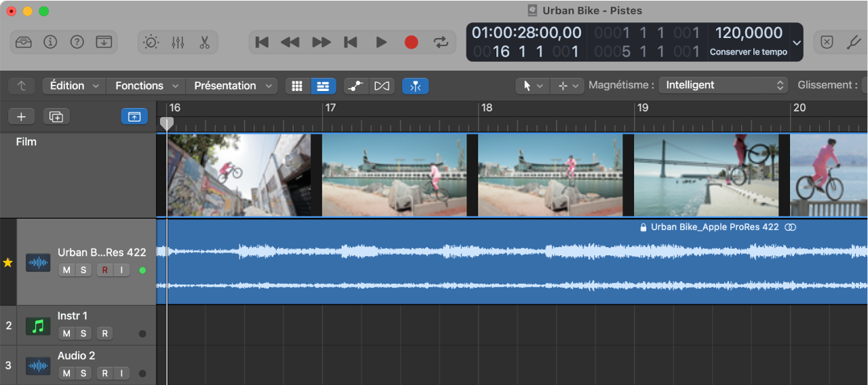Screen dimensions: 868x385
Task: Select the Audio 2 track name
Action: tap(77, 356)
